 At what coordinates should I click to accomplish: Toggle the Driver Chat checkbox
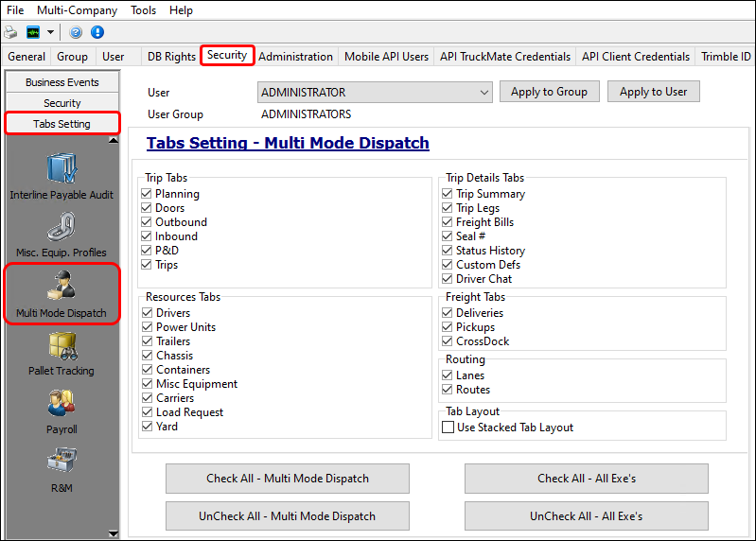tap(448, 279)
